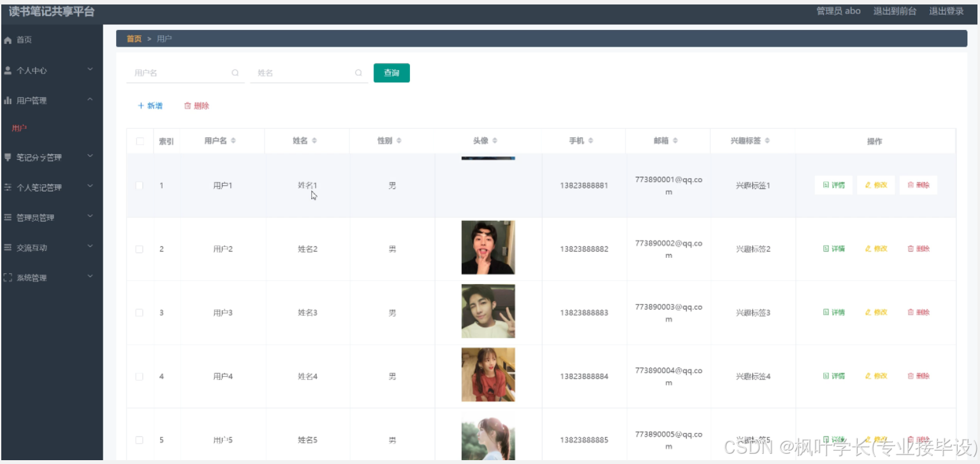
Task: Click the search icon in the 用户名 field
Action: click(x=235, y=73)
